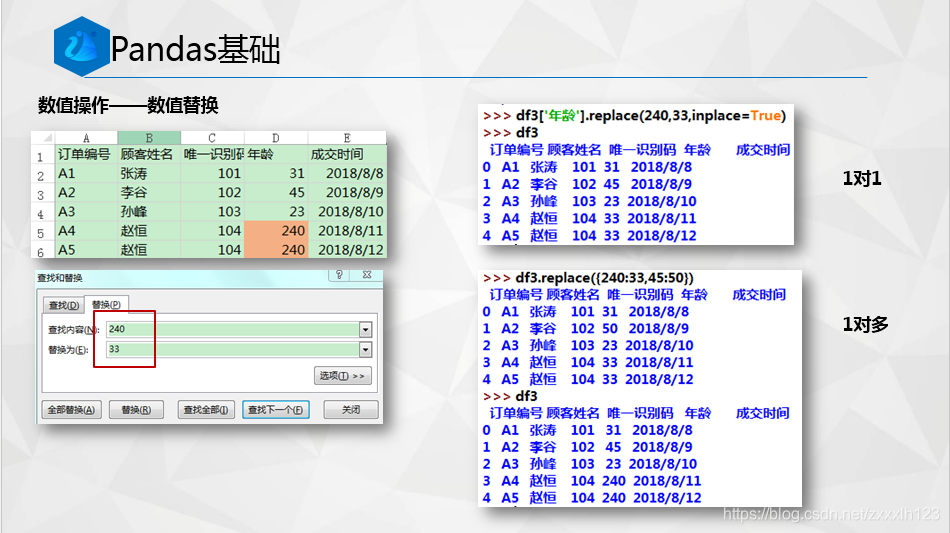Select column A header in the spreadsheet
The height and width of the screenshot is (533, 950).
(x=86, y=138)
